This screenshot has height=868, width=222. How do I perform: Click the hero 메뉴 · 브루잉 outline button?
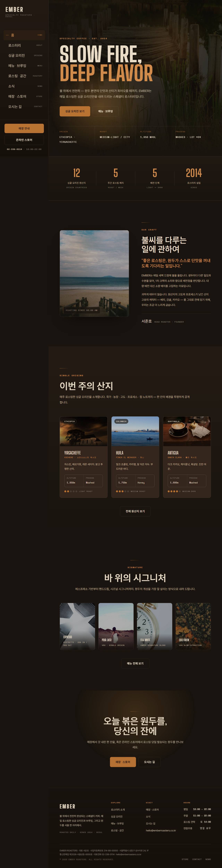(105, 111)
